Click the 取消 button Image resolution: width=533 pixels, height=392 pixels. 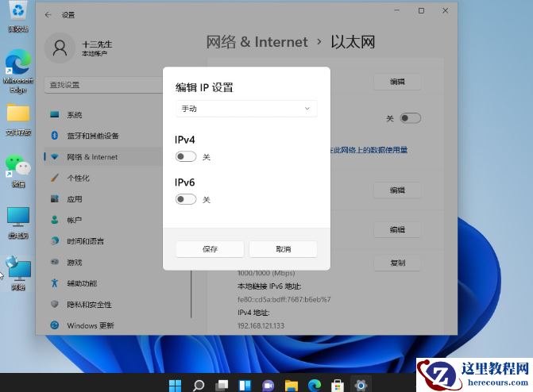[x=283, y=249]
